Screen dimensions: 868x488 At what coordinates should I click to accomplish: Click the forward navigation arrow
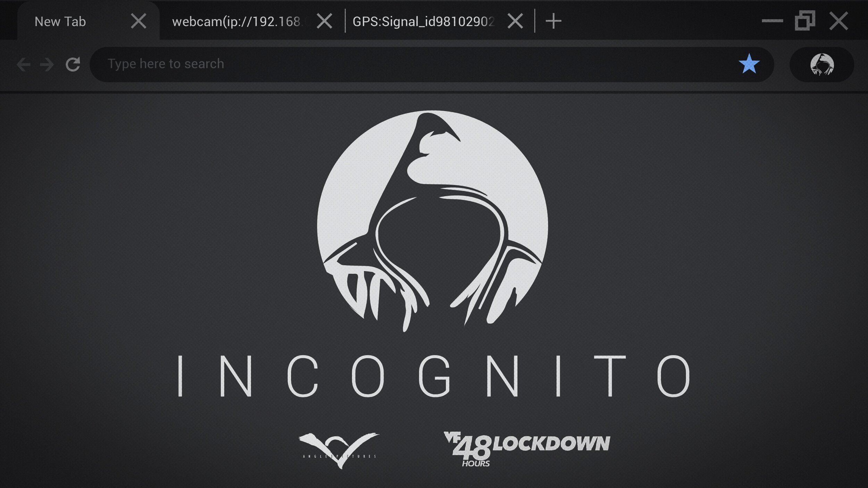click(47, 65)
